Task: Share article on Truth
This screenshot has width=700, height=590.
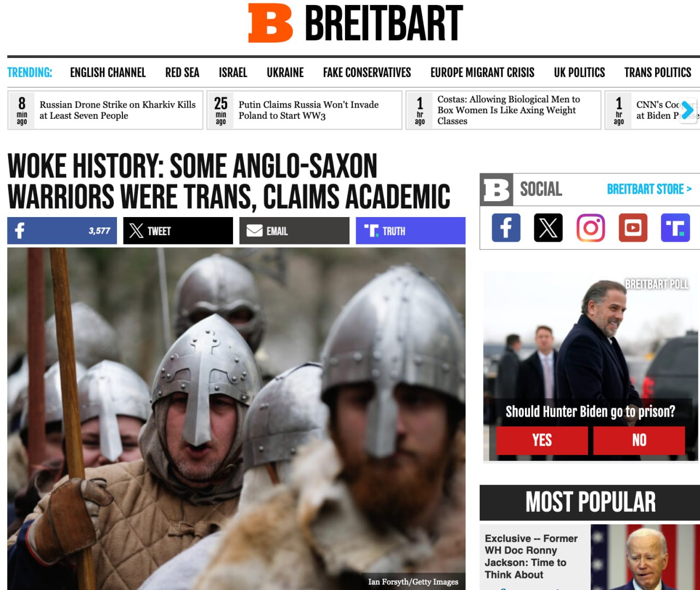Action: click(x=411, y=231)
